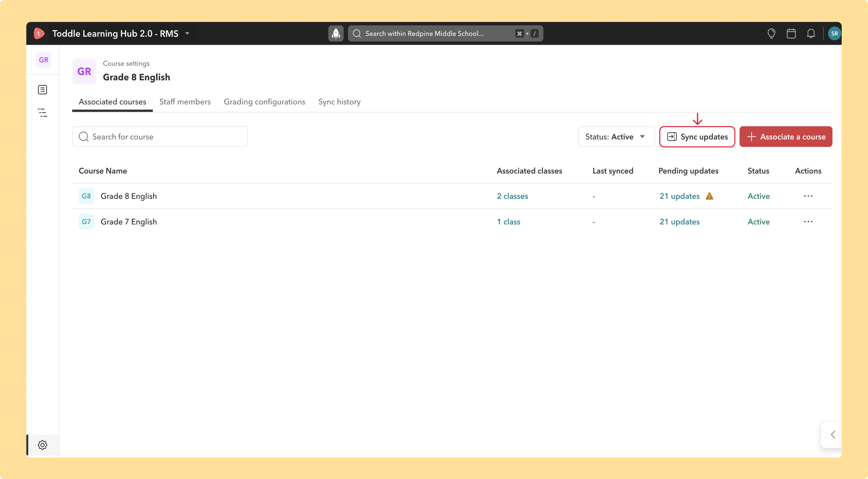Open the outline hierarchy sidebar icon
Viewport: 868px width, 479px height.
42,113
